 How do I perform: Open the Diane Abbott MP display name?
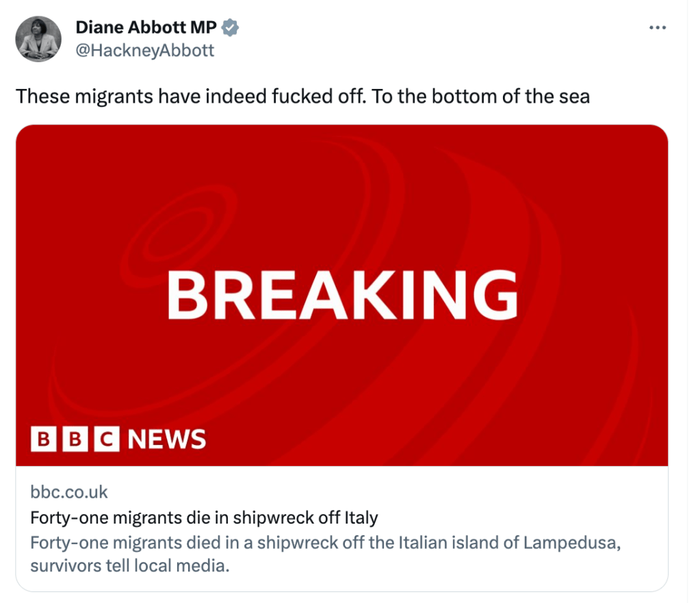click(x=146, y=27)
